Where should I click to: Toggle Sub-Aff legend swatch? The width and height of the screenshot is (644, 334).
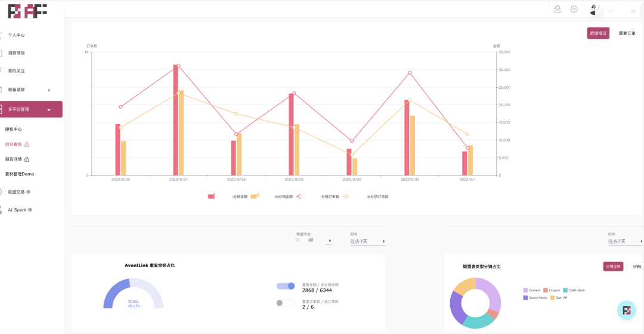[552, 298]
